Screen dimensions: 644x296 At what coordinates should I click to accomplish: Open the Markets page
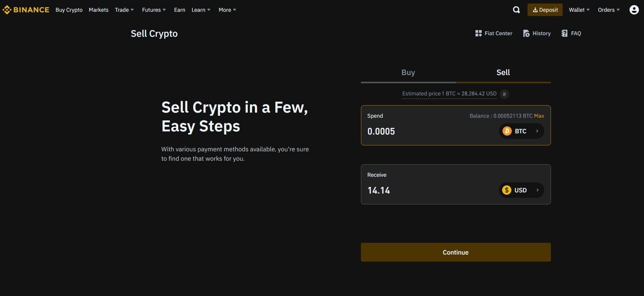99,10
